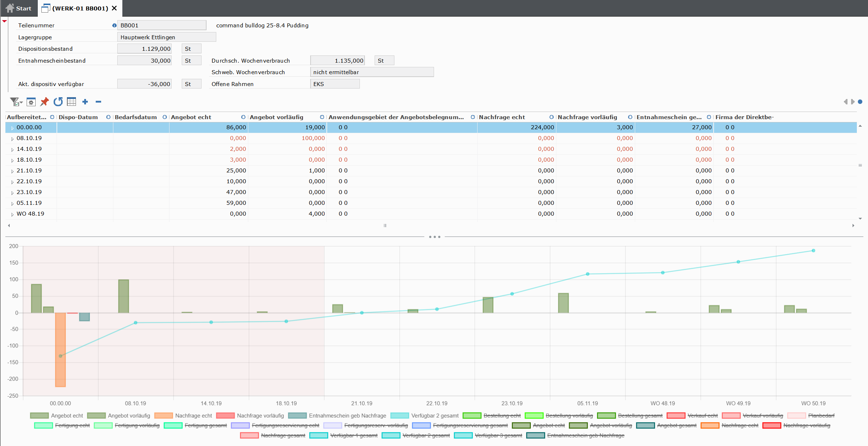Expand the 21.10.19 row triangle
The width and height of the screenshot is (868, 446).
click(x=12, y=171)
